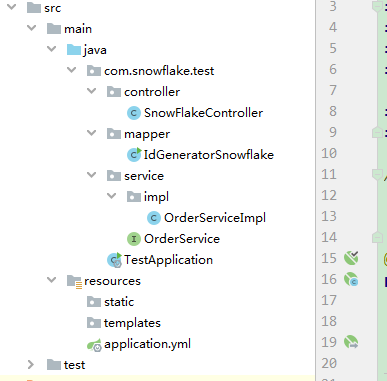Click the autowired dependency gutter icon on line 19
This screenshot has width=387, height=381.
point(351,342)
